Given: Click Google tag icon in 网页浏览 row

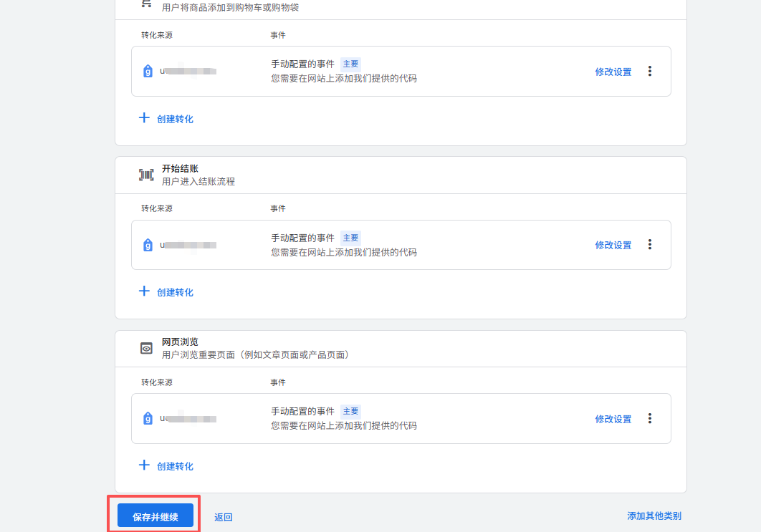Looking at the screenshot, I should pyautogui.click(x=148, y=418).
